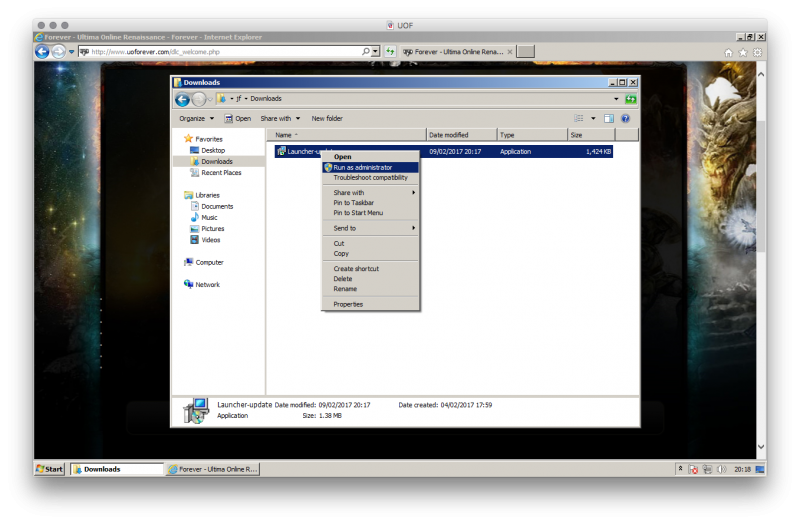Viewport: 800px width, 524px height.
Task: Open Documents library
Action: point(212,207)
